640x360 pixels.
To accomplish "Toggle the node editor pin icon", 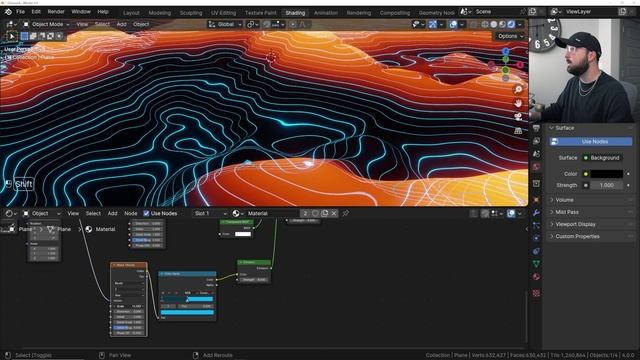I will (345, 213).
